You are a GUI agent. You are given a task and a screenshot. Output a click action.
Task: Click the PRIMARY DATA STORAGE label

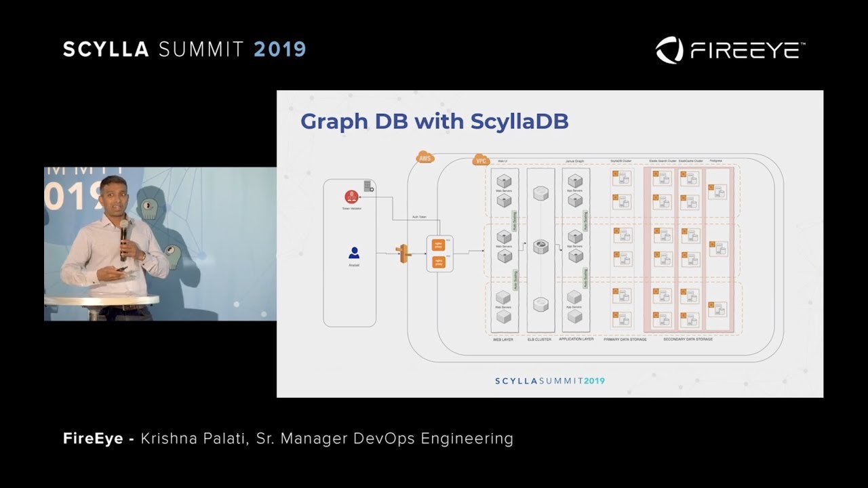(625, 339)
